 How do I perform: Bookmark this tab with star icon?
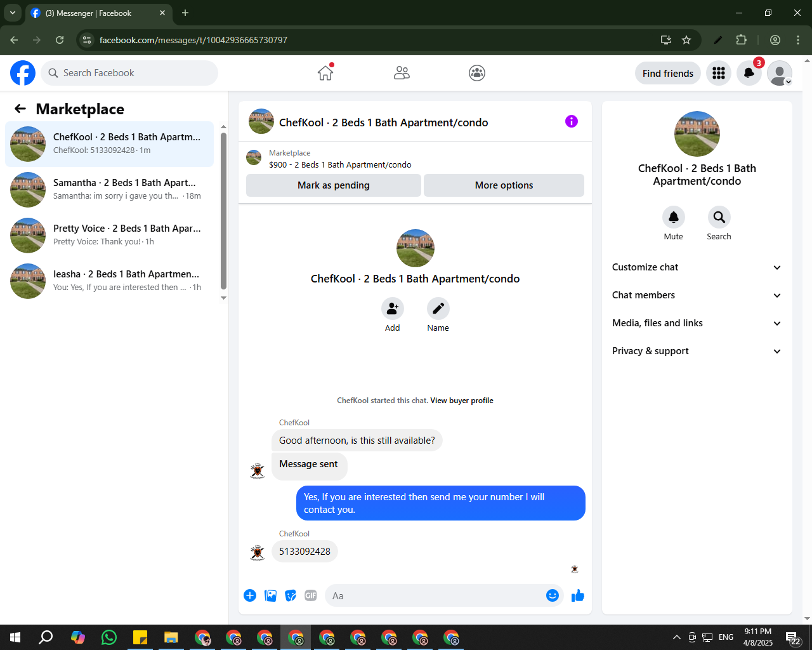[x=686, y=40]
